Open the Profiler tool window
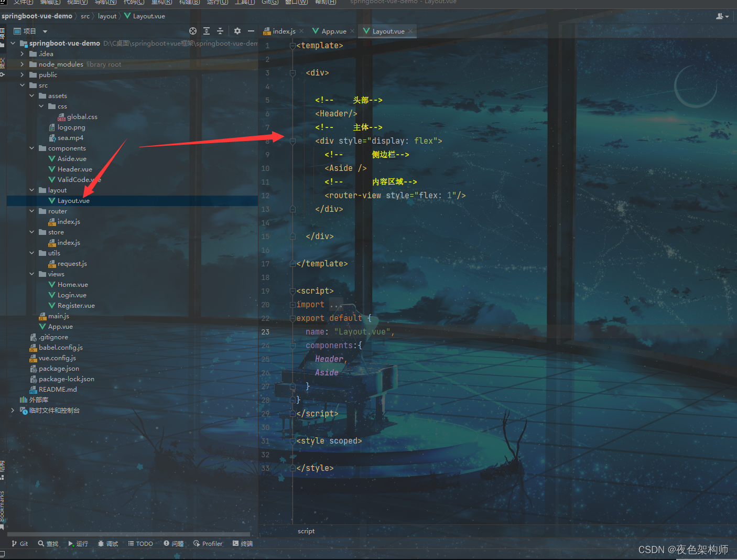Screen dimensions: 737x560 (208, 544)
